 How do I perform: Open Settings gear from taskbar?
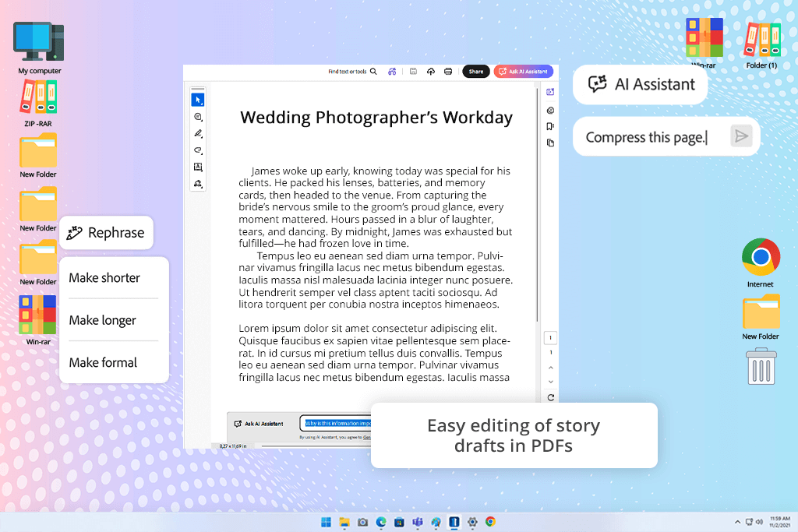[472, 523]
